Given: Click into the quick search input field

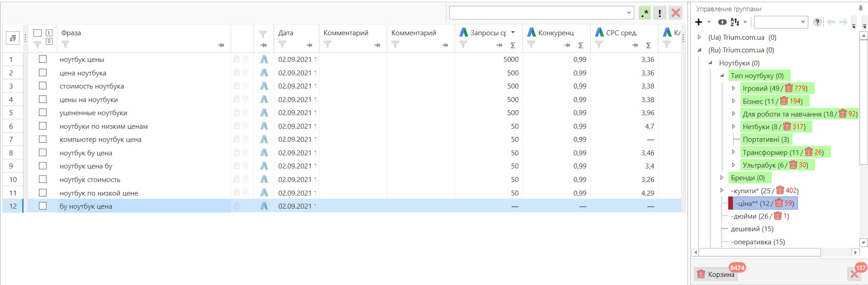Looking at the screenshot, I should [537, 13].
